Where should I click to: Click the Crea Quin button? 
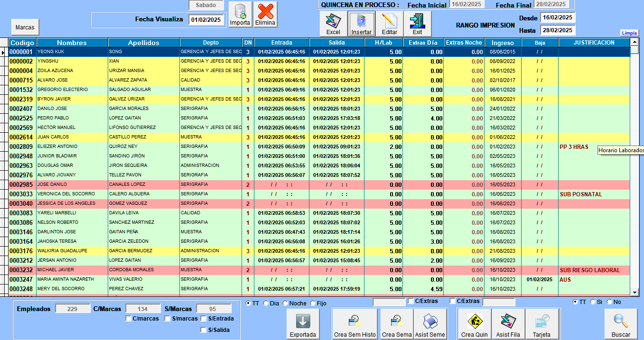474,324
